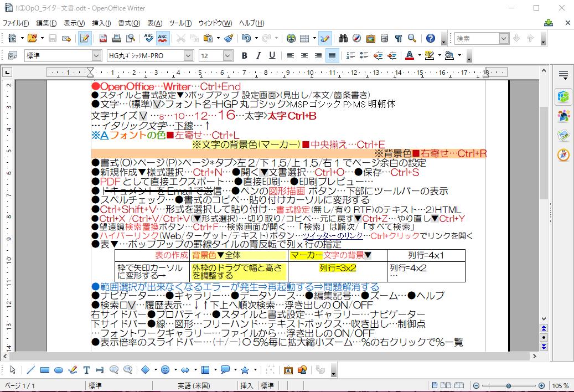Image resolution: width=574 pixels, height=392 pixels.
Task: Click Highlighting marker color button
Action: [430, 55]
